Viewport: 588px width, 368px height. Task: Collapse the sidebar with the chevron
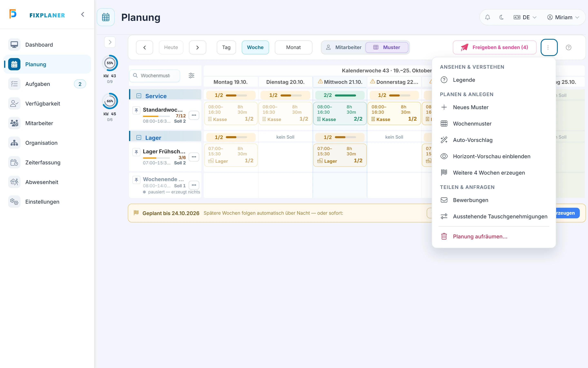point(83,15)
